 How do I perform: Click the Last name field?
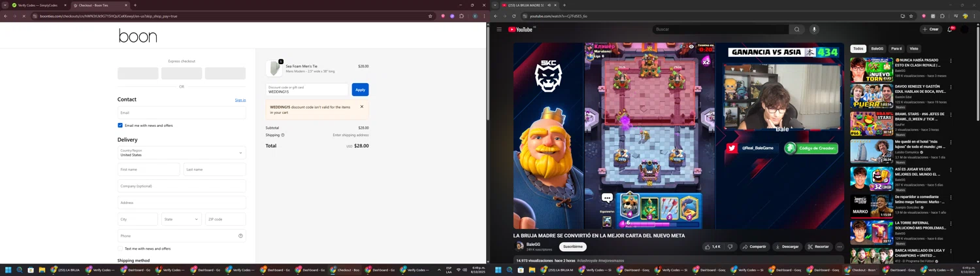coord(214,169)
